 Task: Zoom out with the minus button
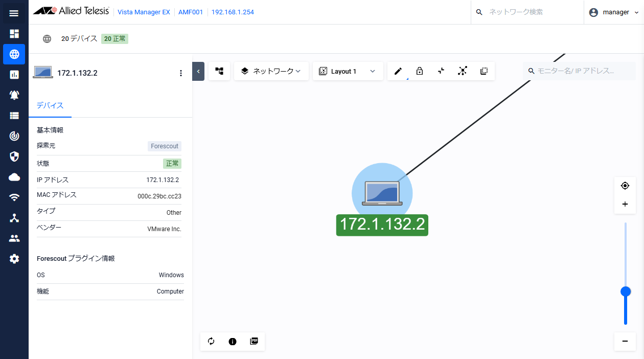[625, 341]
